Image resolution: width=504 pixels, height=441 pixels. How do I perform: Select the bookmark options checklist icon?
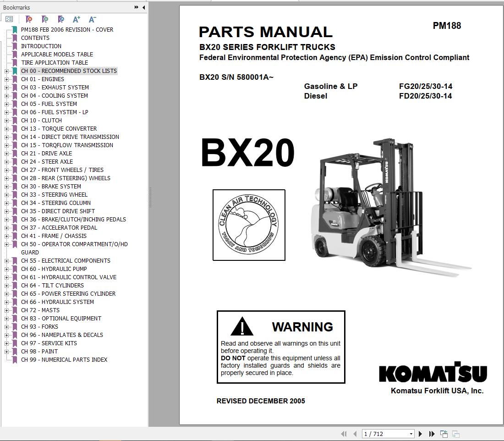pos(9,19)
